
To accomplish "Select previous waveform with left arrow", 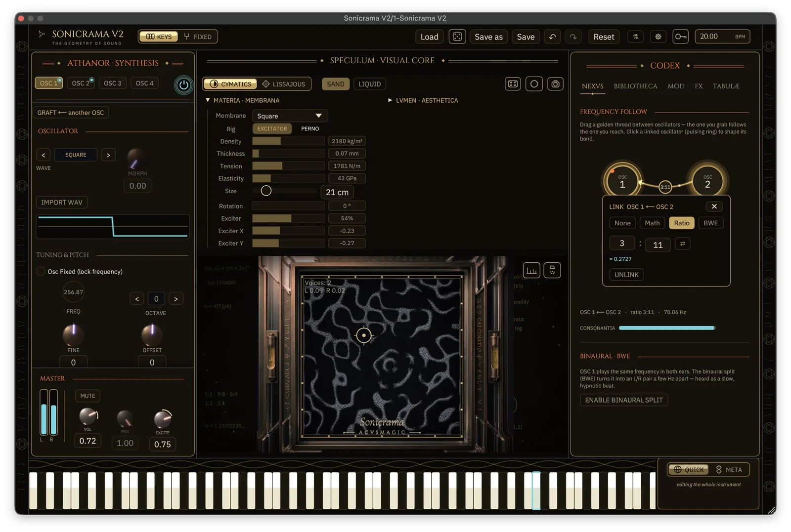I will [44, 155].
